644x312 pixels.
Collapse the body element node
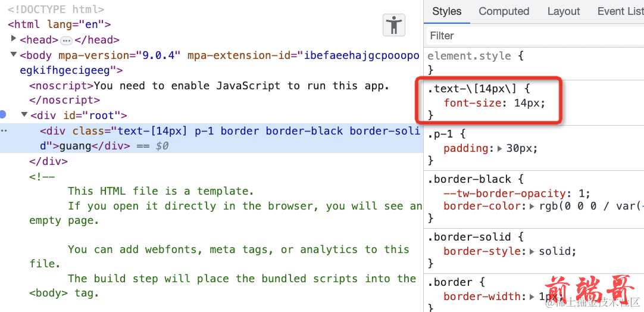pos(14,55)
